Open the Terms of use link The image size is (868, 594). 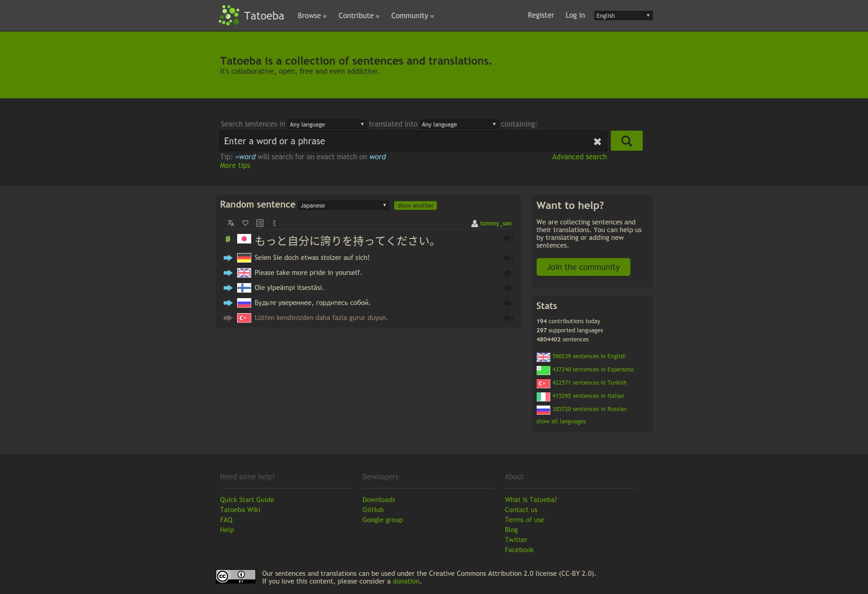pyautogui.click(x=524, y=520)
